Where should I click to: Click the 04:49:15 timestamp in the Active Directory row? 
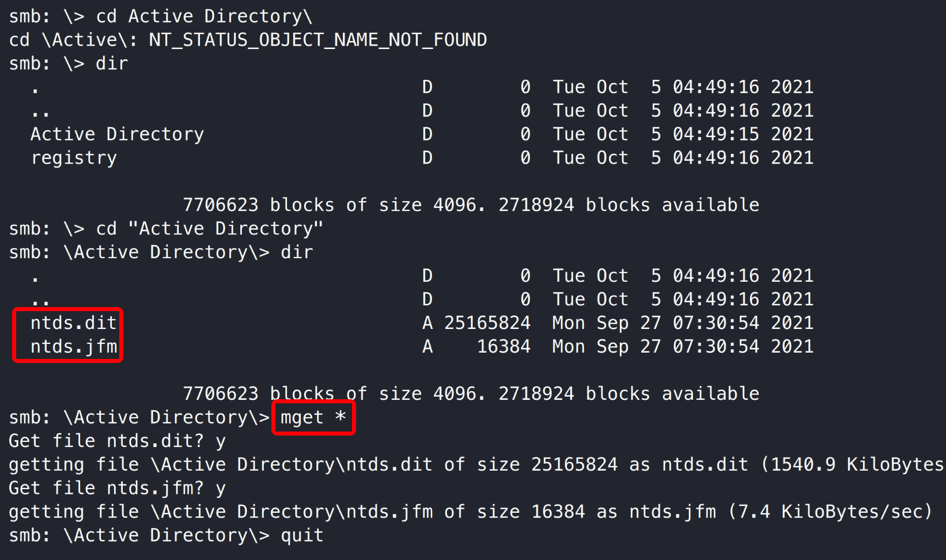tap(716, 134)
